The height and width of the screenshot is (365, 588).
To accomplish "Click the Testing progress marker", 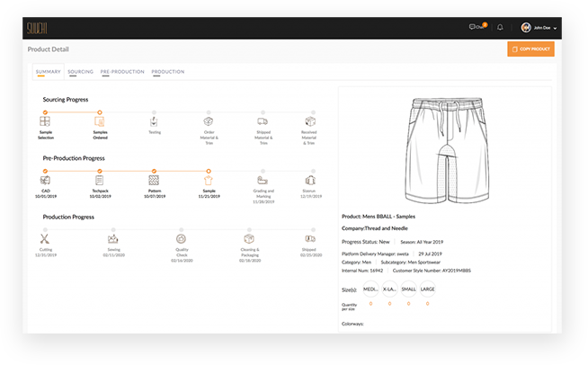I will coord(155,113).
